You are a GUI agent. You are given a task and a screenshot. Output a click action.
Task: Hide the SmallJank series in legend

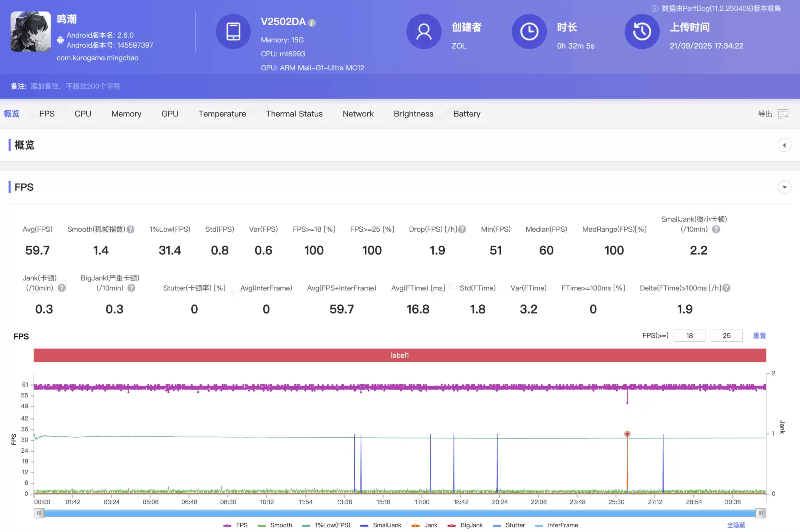pyautogui.click(x=380, y=525)
